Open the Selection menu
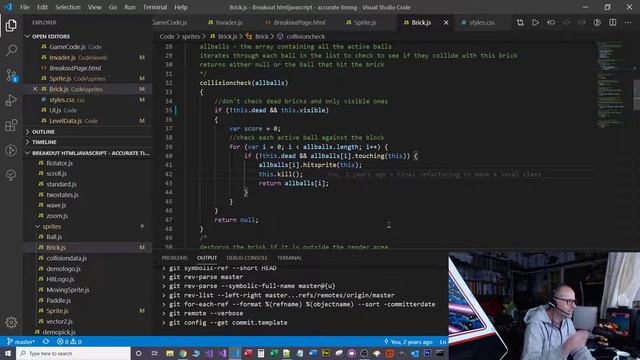This screenshot has width=640, height=360. (68, 7)
